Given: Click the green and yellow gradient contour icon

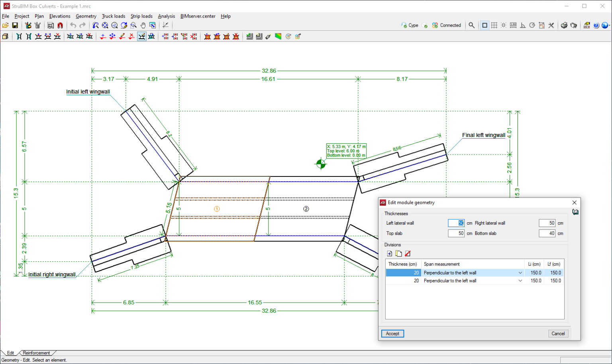Looking at the screenshot, I should (x=278, y=36).
